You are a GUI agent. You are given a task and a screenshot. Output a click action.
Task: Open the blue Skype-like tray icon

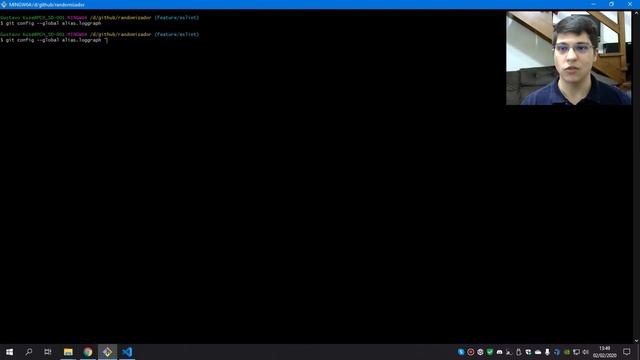pos(461,352)
